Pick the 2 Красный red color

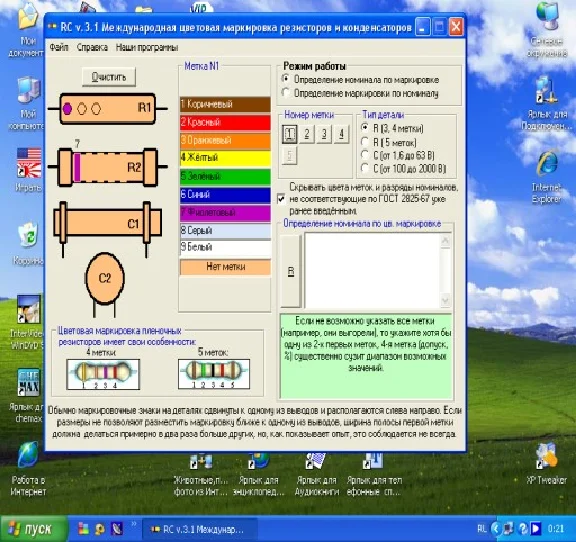[x=225, y=122]
